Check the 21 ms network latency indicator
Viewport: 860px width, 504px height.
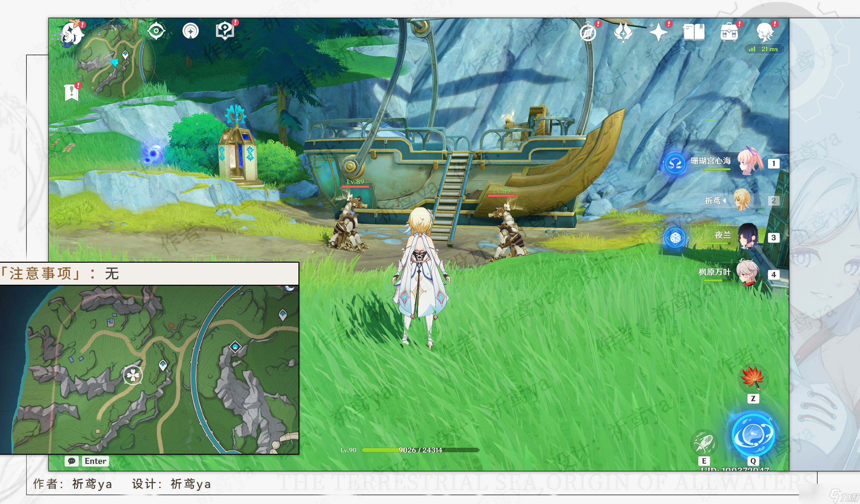pyautogui.click(x=765, y=49)
